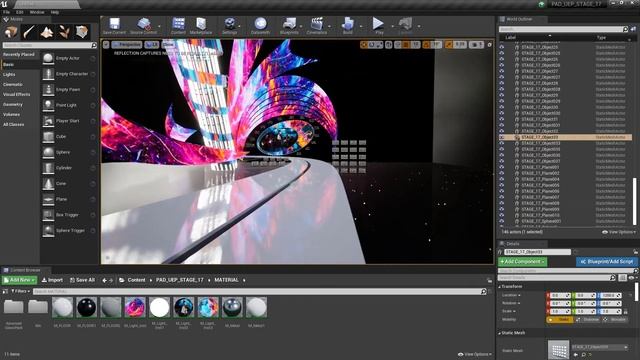The image size is (640, 360).
Task: Select the Geometry Editing mode icon
Action: pyautogui.click(x=82, y=31)
